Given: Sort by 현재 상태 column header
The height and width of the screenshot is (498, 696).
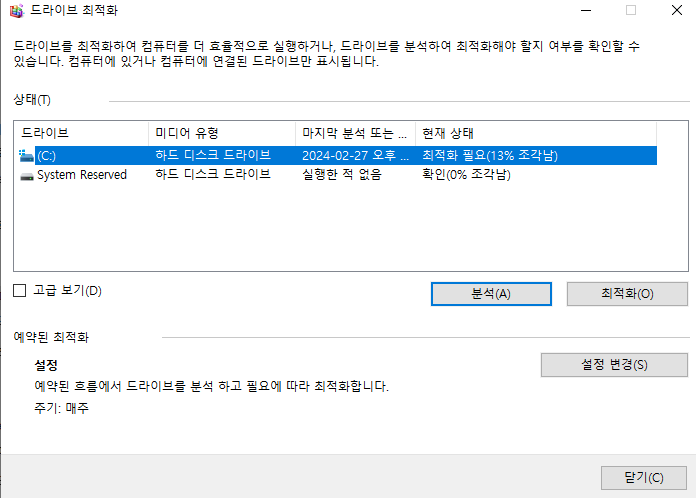Looking at the screenshot, I should 536,133.
